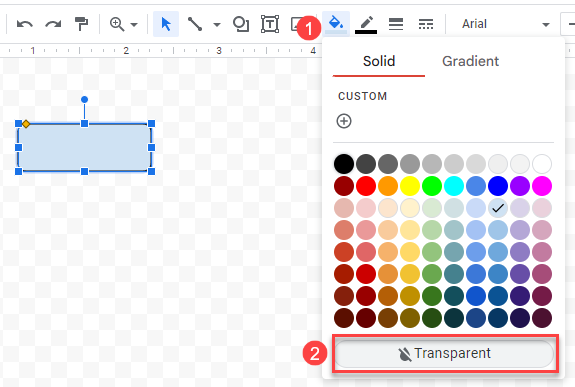Click the Zoom magnifier icon

tap(117, 24)
